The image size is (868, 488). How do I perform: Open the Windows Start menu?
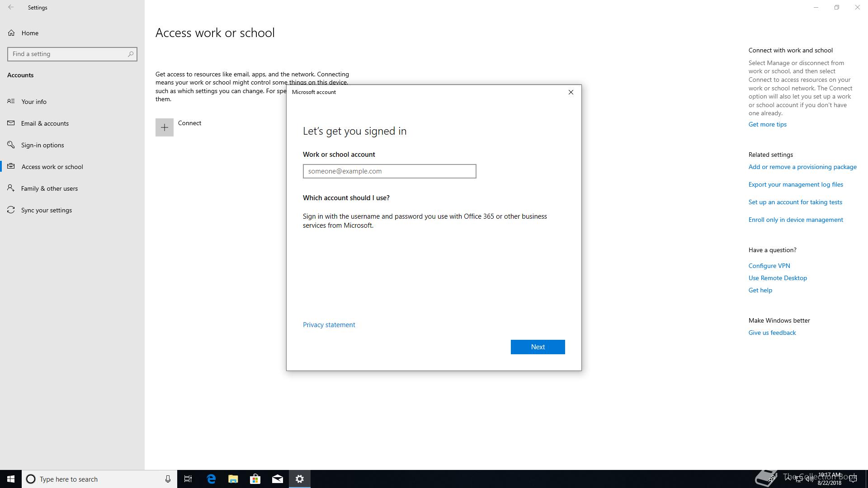click(11, 479)
